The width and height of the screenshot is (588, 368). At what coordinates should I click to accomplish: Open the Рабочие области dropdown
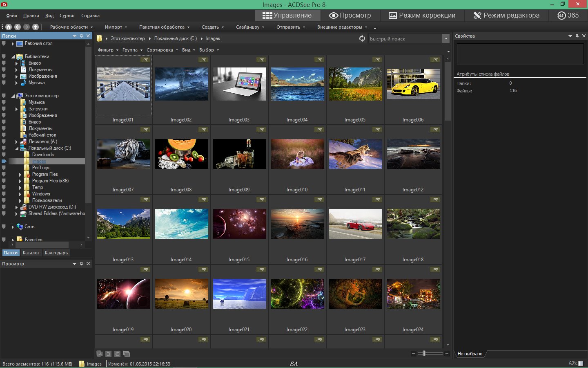(71, 27)
